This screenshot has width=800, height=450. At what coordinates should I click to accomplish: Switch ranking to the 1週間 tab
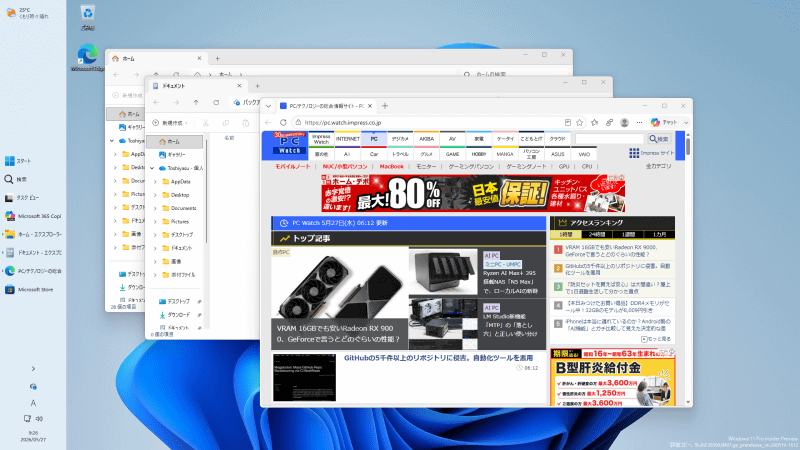tap(628, 235)
